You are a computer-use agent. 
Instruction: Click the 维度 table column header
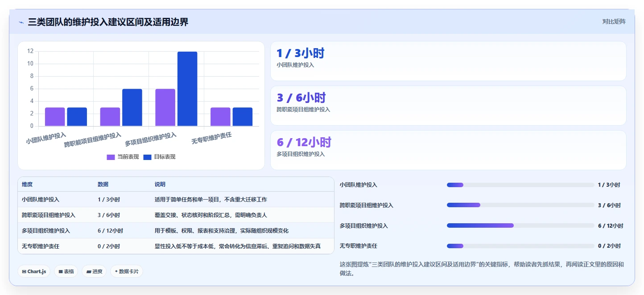(27, 184)
